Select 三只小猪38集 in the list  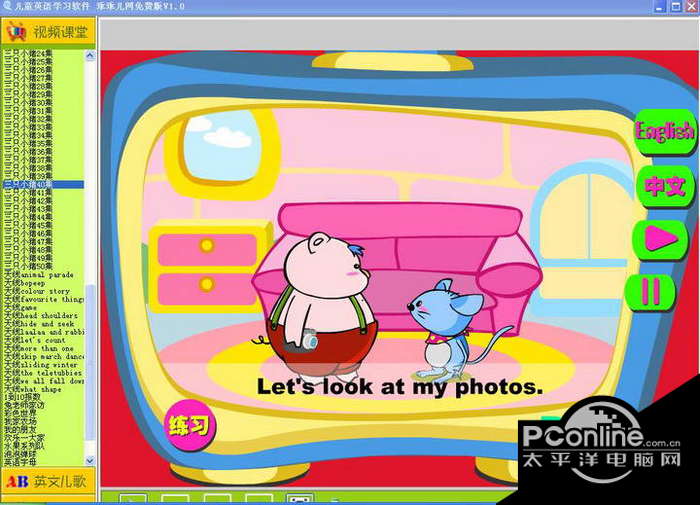(x=28, y=168)
